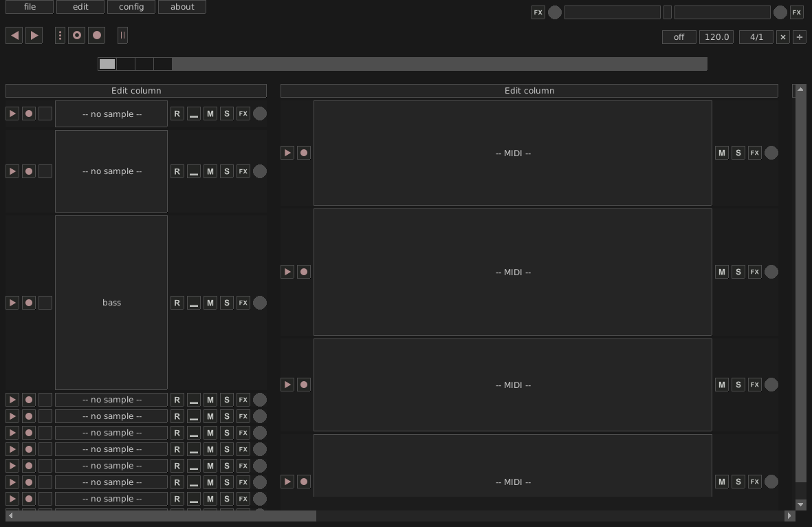Open master in FX at top left
Viewport: 812px width, 527px height.
(x=538, y=12)
